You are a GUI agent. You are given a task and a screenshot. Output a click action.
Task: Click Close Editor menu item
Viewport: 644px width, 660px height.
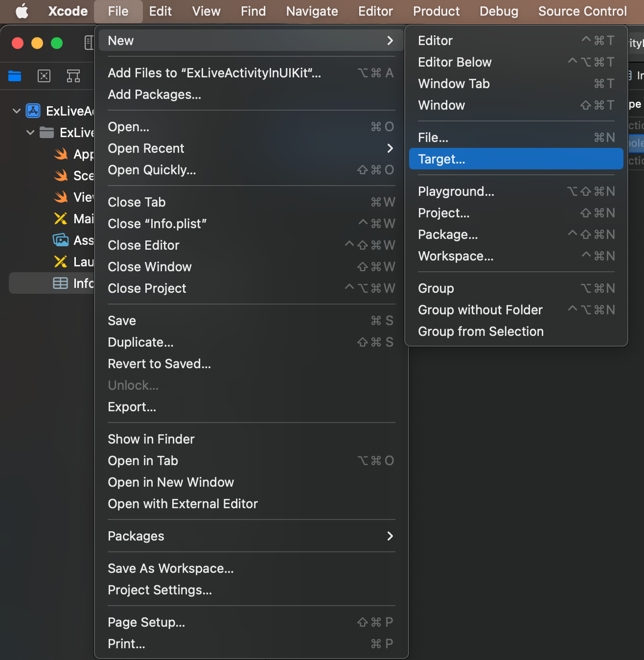pos(251,245)
